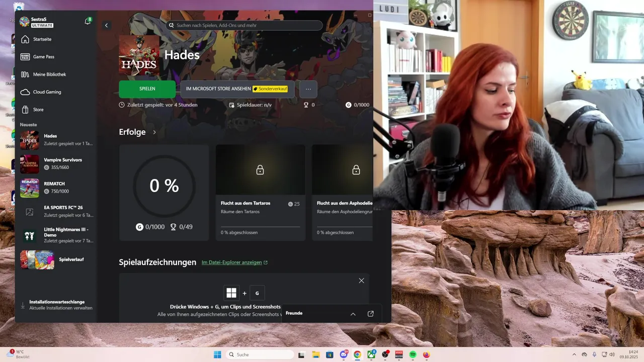Click the Hades cover art thumbnail
The image size is (644, 362).
(x=139, y=55)
